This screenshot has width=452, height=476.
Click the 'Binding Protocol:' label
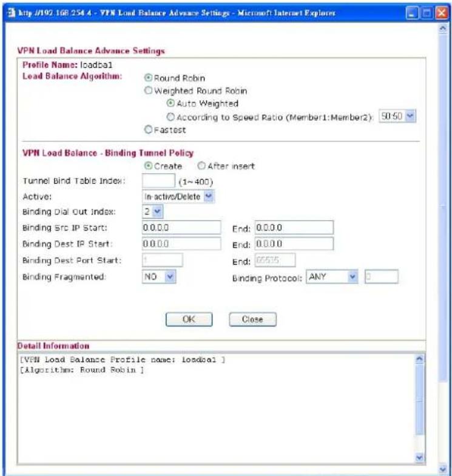[267, 278]
